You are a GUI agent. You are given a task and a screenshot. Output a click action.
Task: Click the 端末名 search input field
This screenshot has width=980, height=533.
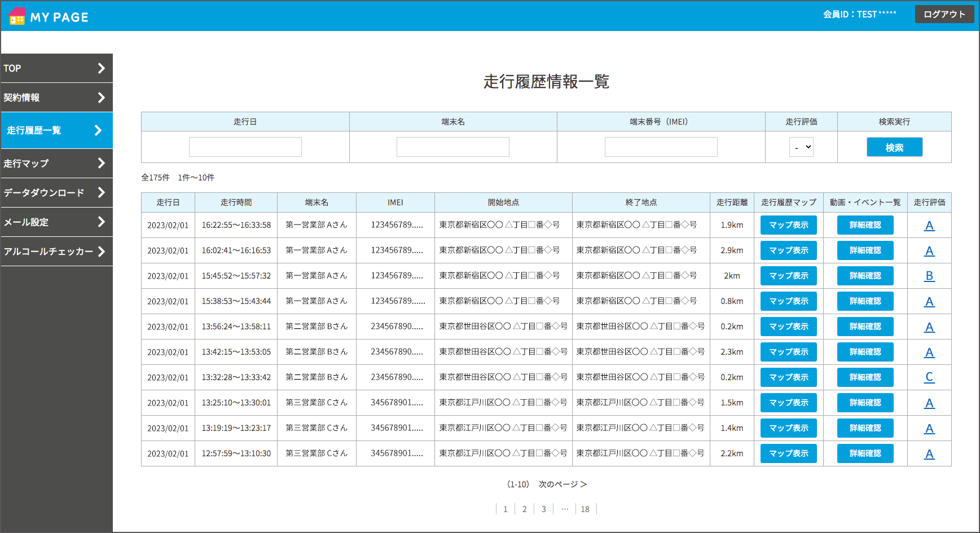tap(453, 147)
